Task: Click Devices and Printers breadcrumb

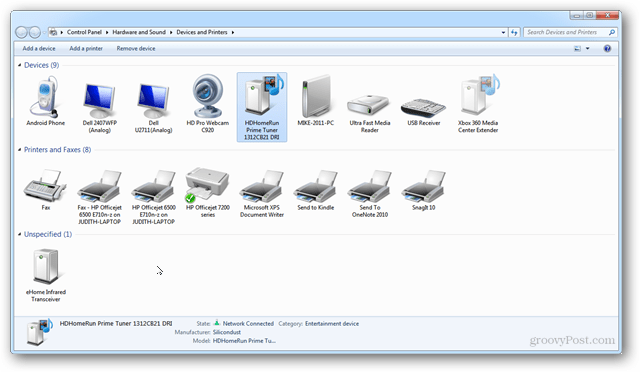Action: point(202,32)
